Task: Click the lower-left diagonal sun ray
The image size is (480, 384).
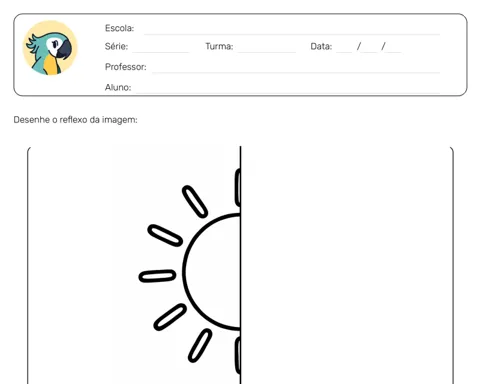Action: [x=170, y=317]
